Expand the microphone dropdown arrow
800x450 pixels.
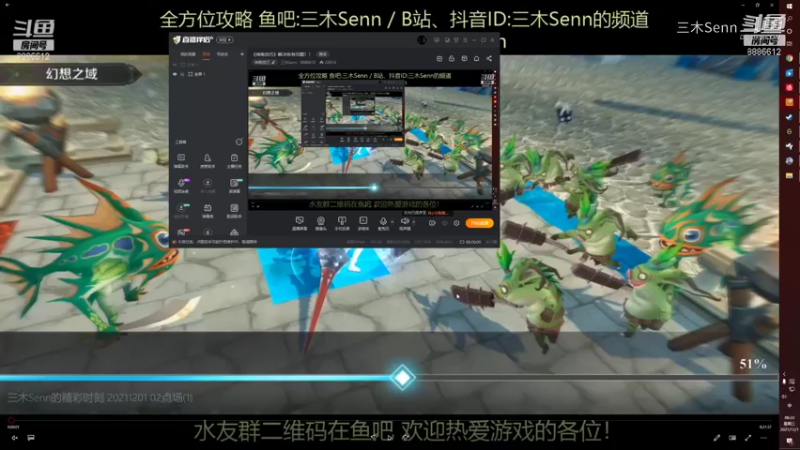392,222
